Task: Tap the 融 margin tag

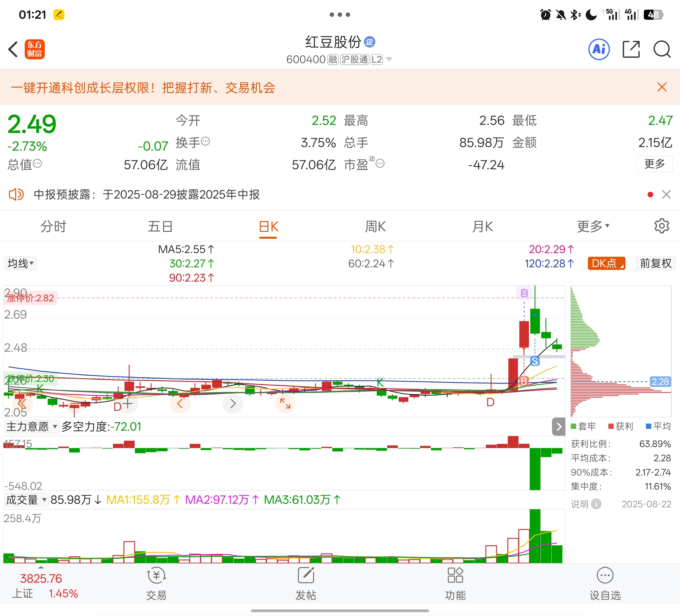Action: point(333,60)
